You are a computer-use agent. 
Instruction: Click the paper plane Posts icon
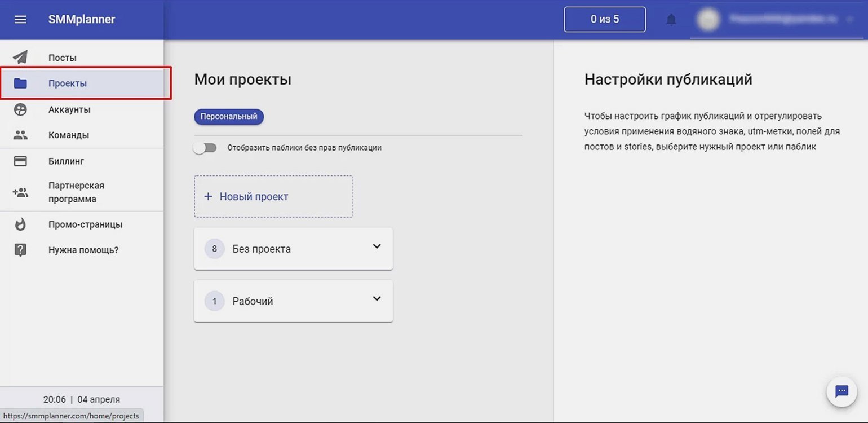(20, 58)
